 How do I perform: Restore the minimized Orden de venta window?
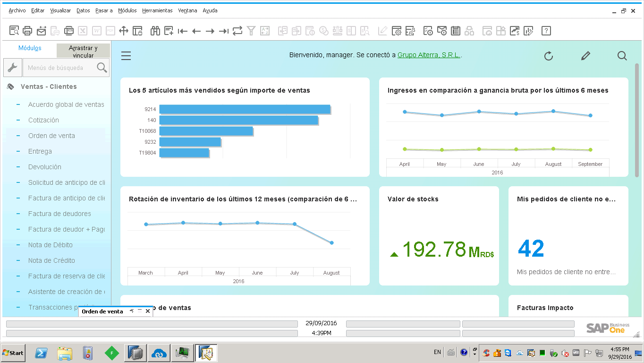click(132, 311)
